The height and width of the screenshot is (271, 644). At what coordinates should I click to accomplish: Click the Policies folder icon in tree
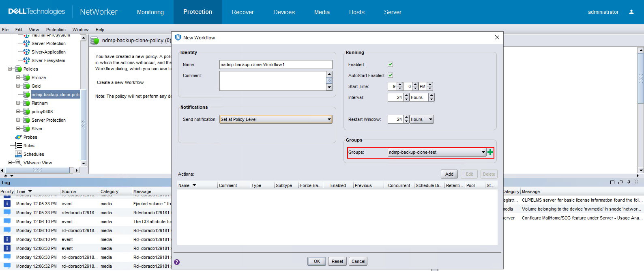click(x=18, y=69)
